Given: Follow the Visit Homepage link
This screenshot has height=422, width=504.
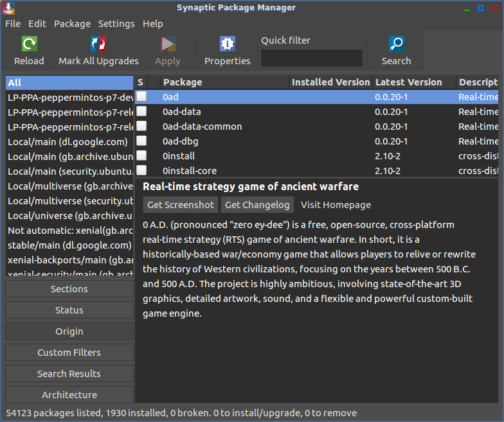Looking at the screenshot, I should [x=336, y=205].
